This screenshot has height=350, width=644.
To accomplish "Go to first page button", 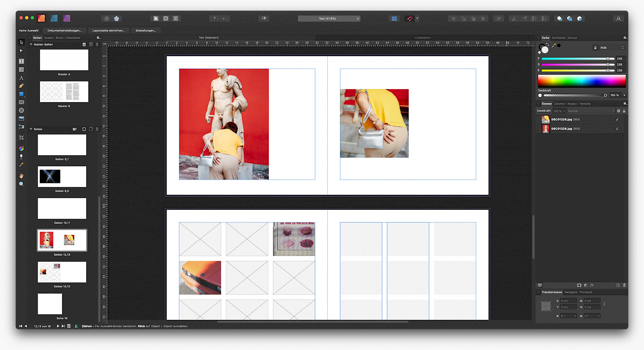I will 20,326.
